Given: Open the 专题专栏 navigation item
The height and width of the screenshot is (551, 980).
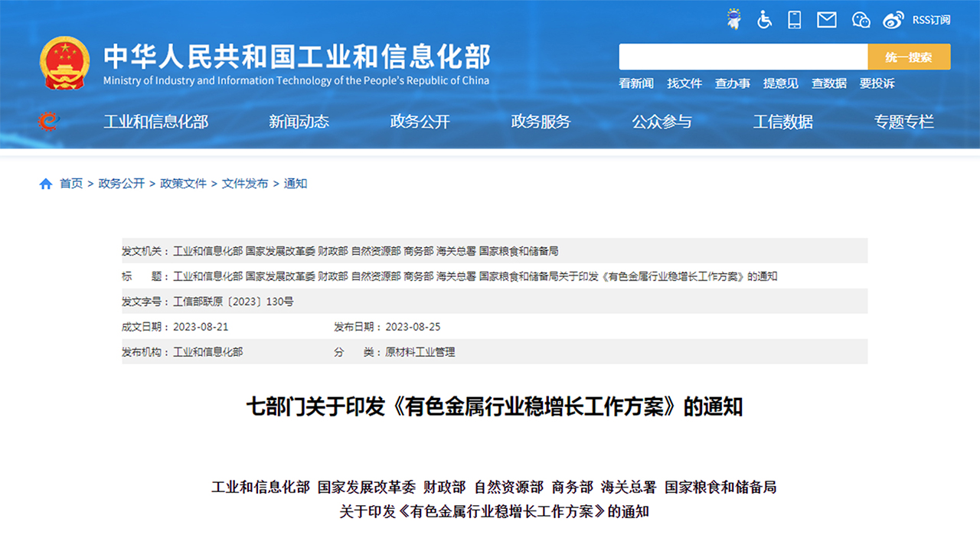Looking at the screenshot, I should click(x=903, y=121).
